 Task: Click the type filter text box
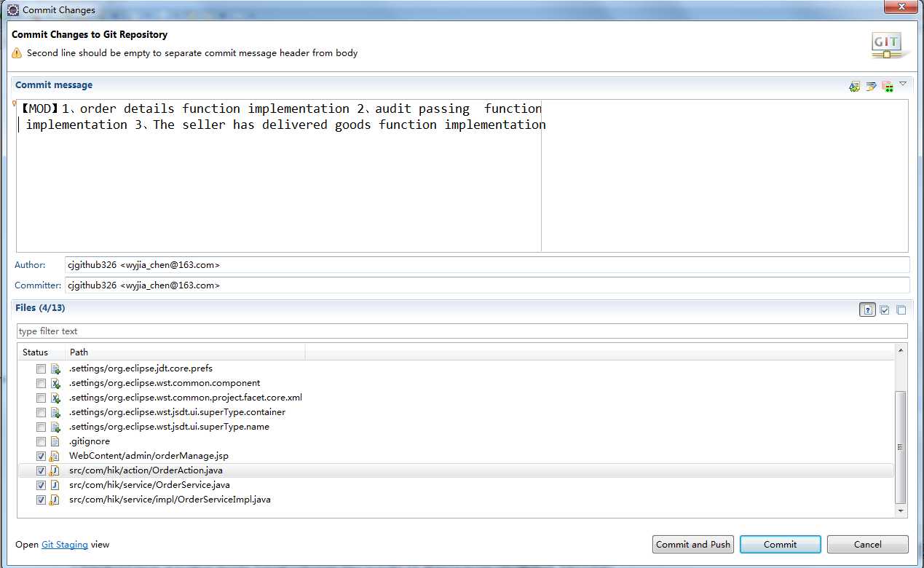click(462, 331)
